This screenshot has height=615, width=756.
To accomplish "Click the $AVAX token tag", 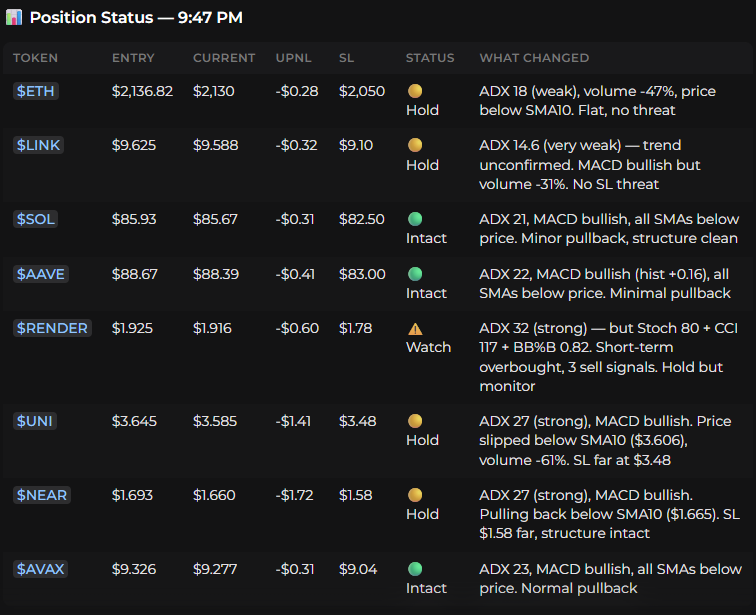I will click(40, 569).
